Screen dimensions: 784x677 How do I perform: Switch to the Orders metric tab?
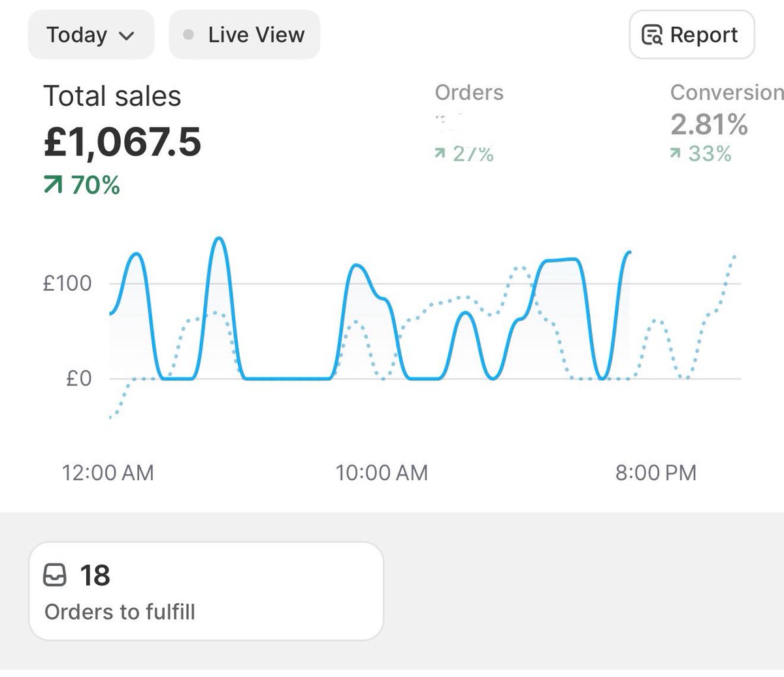[x=468, y=92]
